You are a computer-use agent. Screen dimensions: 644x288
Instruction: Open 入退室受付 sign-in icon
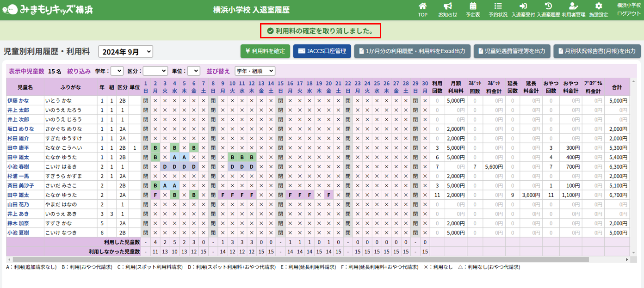pos(523,6)
